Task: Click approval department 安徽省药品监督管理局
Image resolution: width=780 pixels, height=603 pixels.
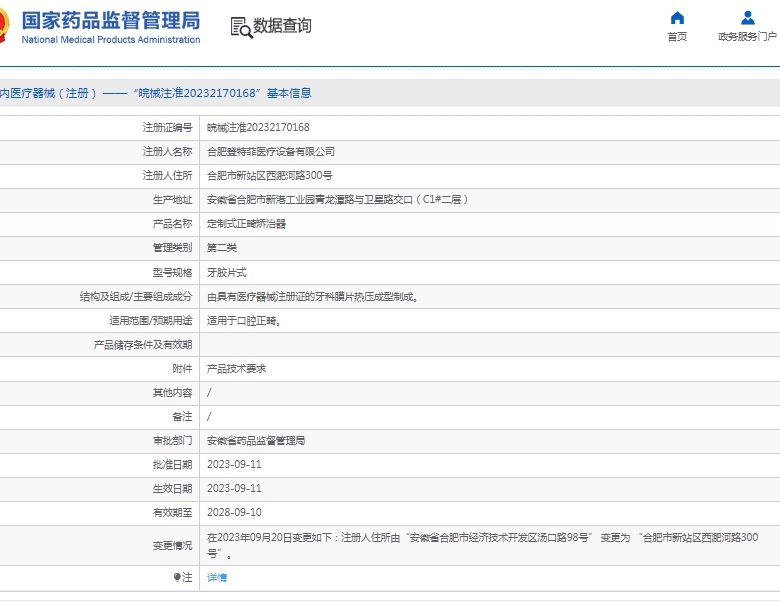Action: [x=256, y=441]
